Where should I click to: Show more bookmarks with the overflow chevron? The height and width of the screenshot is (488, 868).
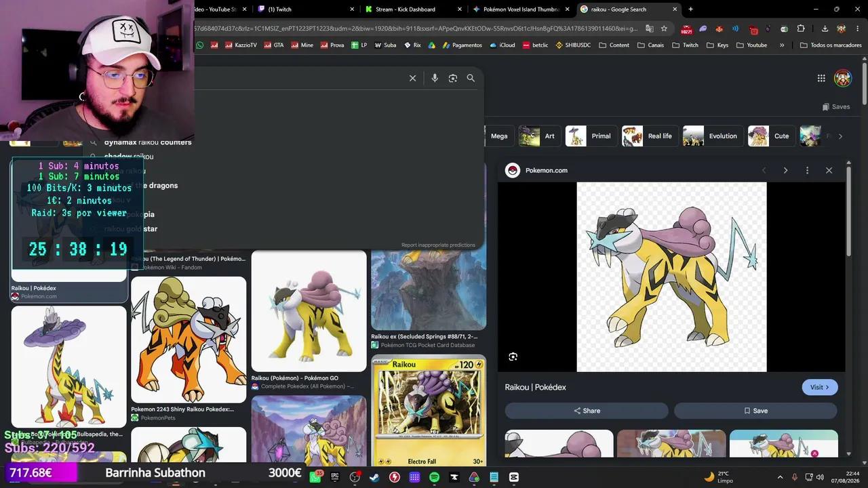782,45
